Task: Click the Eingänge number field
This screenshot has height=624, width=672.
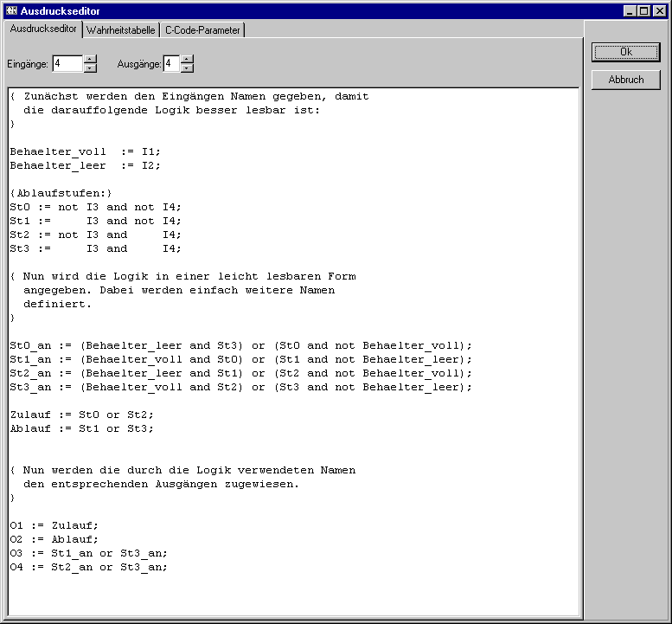Action: point(67,63)
